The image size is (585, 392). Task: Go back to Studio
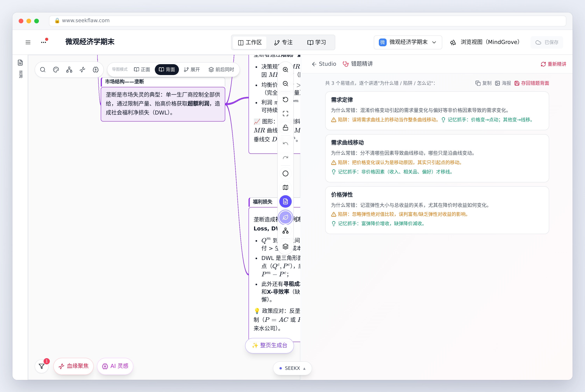click(x=324, y=64)
